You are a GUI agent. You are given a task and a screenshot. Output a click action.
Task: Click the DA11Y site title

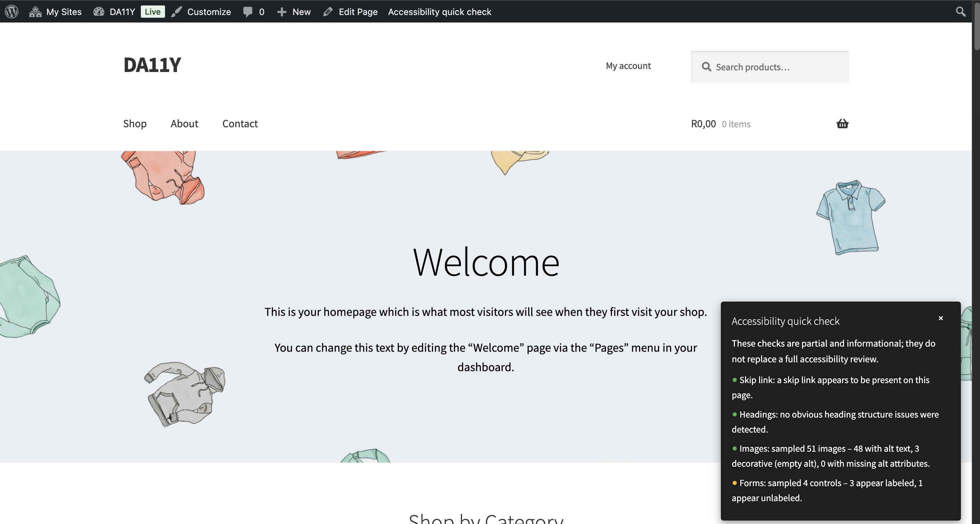[152, 65]
